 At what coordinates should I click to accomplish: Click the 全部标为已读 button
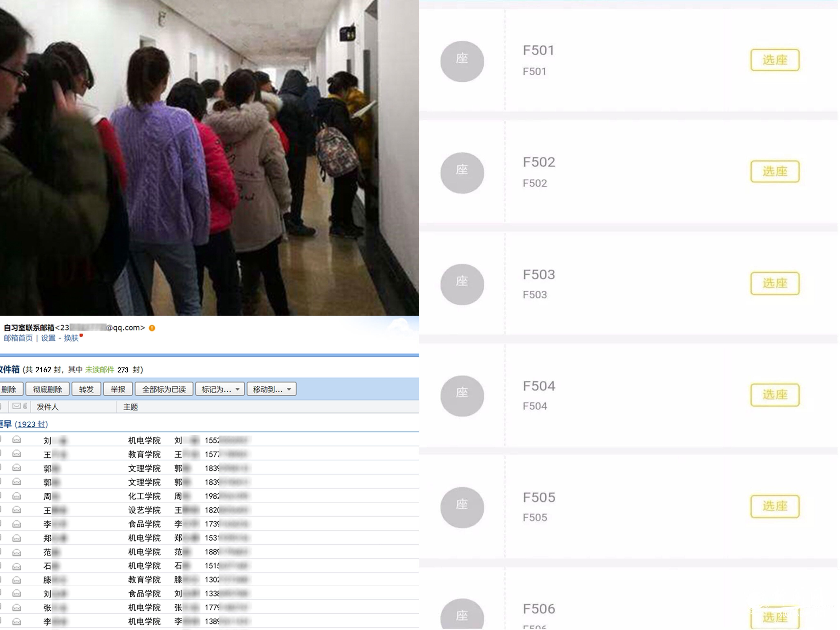[164, 389]
